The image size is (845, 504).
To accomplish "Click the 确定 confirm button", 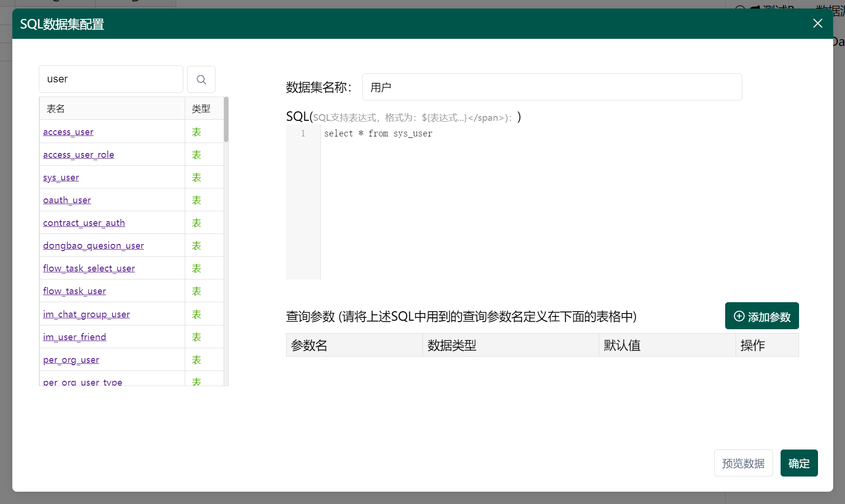I will (799, 463).
